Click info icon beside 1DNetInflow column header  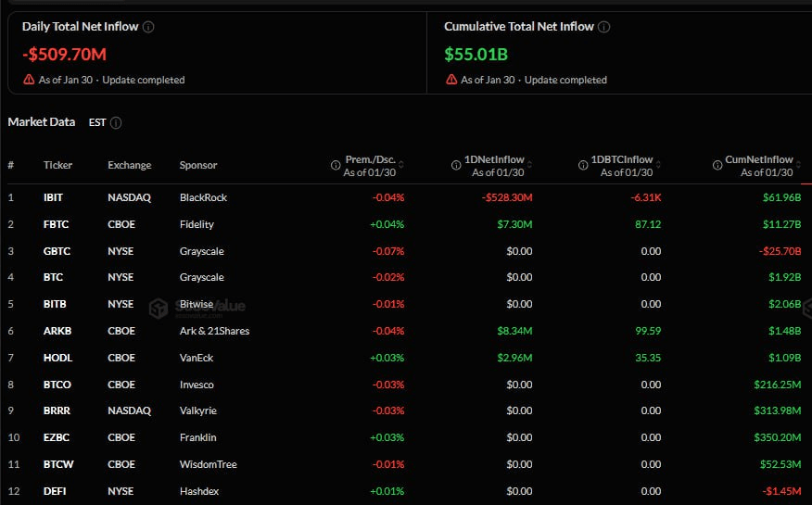point(456,165)
